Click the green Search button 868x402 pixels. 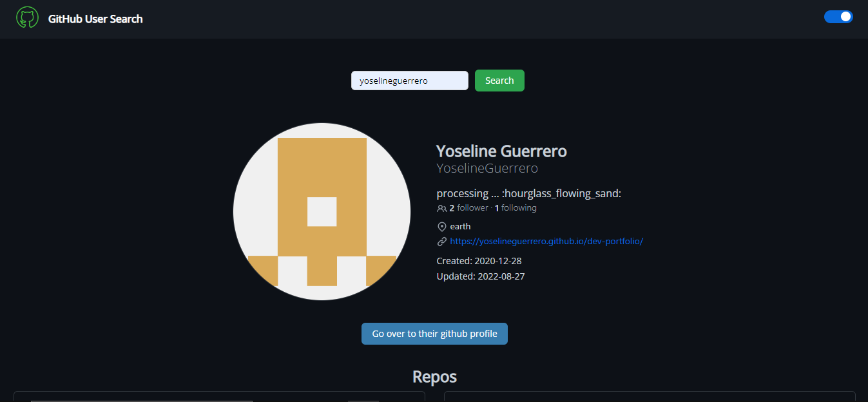(499, 81)
